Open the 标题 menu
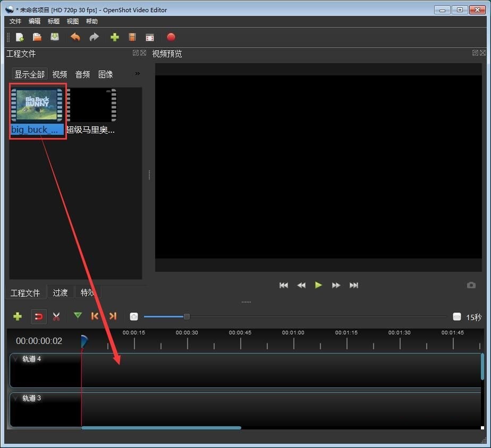Viewport: 491px width, 448px height. point(54,21)
